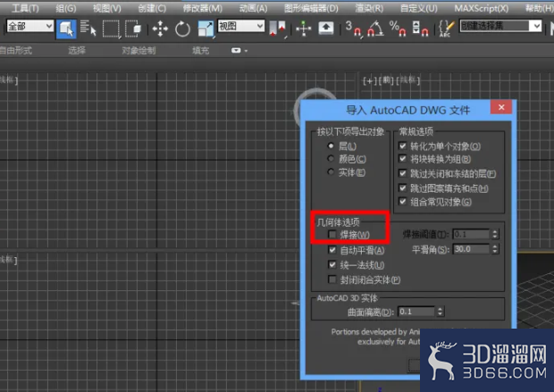
Task: Open the 创建选择集 dropdown
Action: point(500,26)
